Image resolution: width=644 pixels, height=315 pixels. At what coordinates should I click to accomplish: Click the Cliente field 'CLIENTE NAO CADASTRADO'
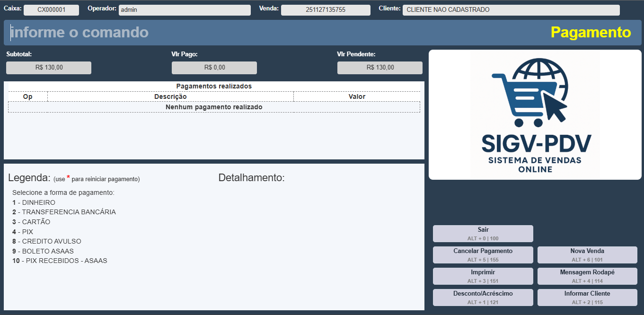[x=511, y=10]
